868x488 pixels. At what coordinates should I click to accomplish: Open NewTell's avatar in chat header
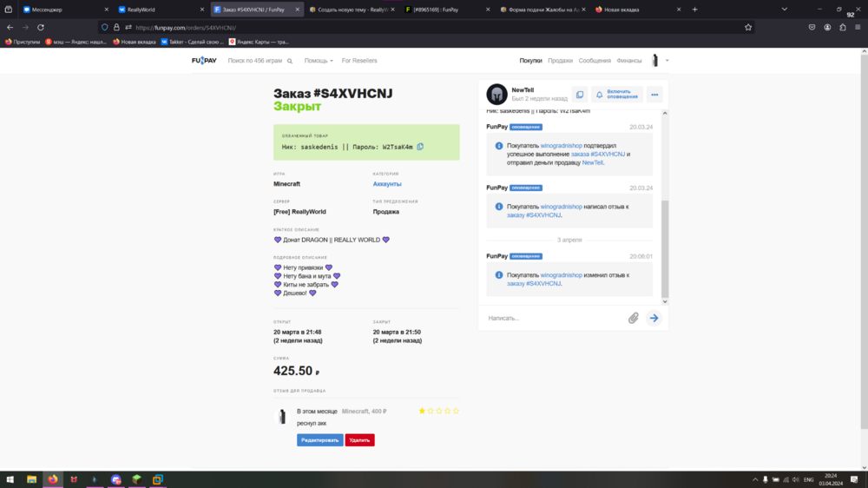pyautogui.click(x=496, y=95)
